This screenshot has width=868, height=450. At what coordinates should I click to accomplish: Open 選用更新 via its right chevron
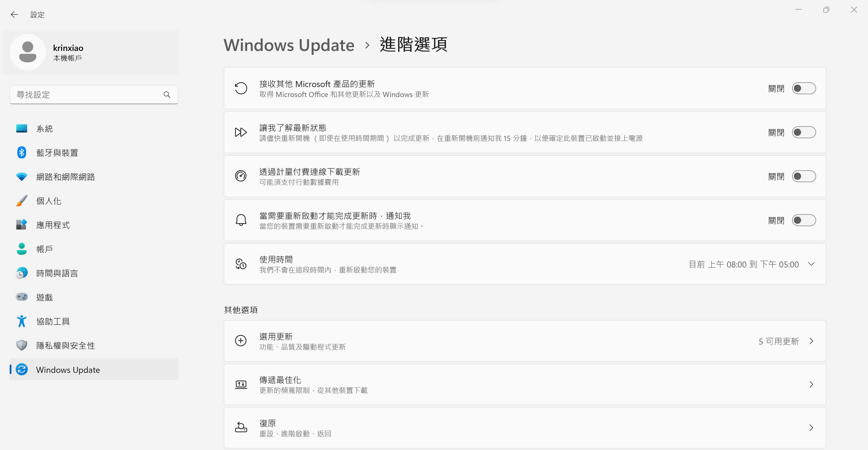point(811,341)
